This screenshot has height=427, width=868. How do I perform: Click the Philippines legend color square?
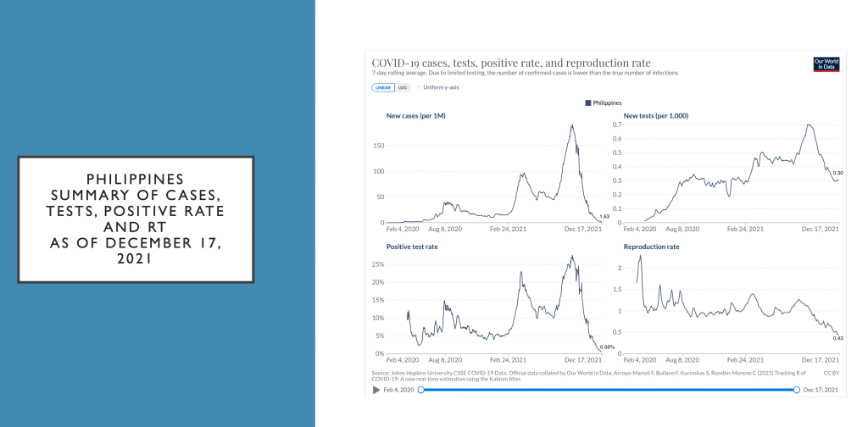587,103
